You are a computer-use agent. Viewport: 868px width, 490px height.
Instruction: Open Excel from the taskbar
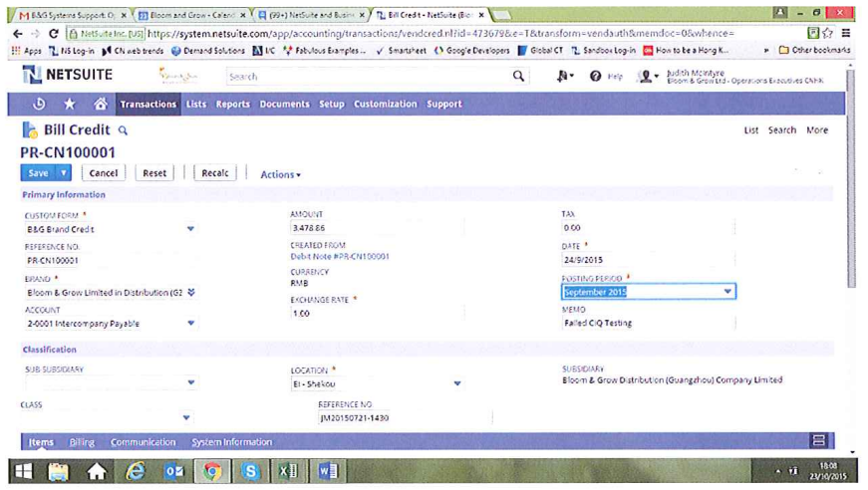(288, 471)
